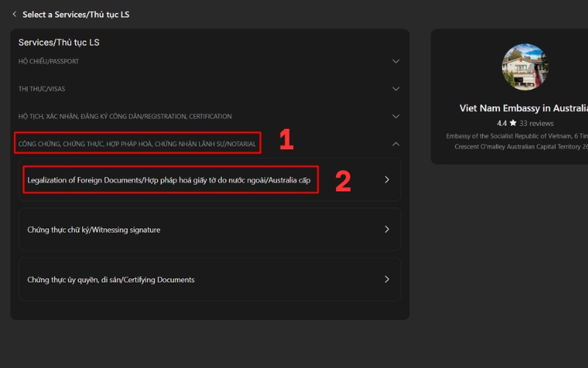Open the HỘ CHIẾU/PASSPORT section label
This screenshot has width=588, height=368.
click(49, 61)
